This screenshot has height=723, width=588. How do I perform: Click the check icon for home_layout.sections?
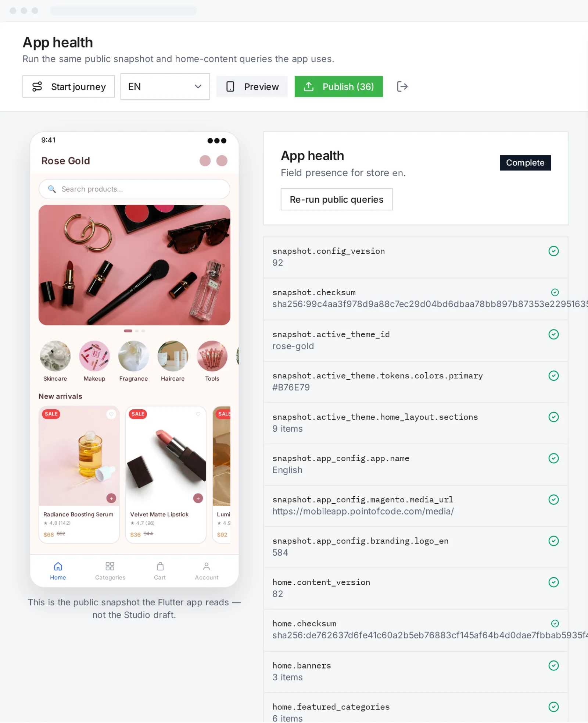tap(553, 417)
